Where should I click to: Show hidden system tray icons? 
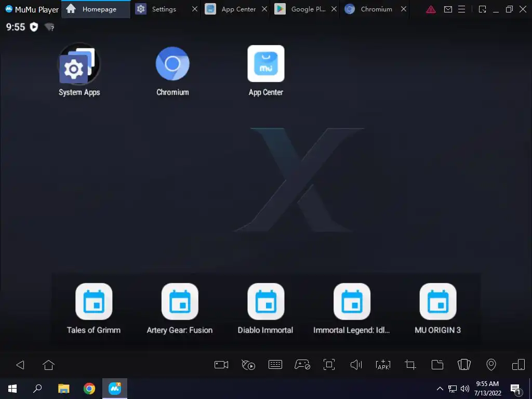(440, 389)
